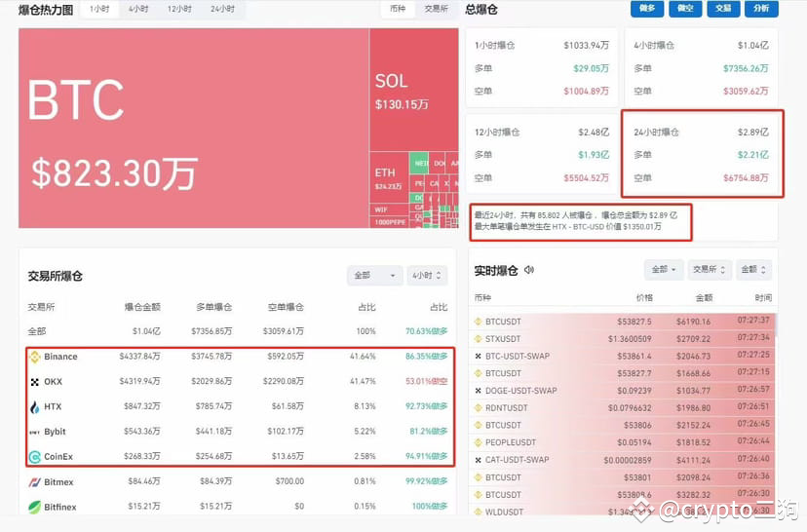Image resolution: width=807 pixels, height=532 pixels.
Task: Click the 空单爆仓 column header
Action: pos(286,307)
